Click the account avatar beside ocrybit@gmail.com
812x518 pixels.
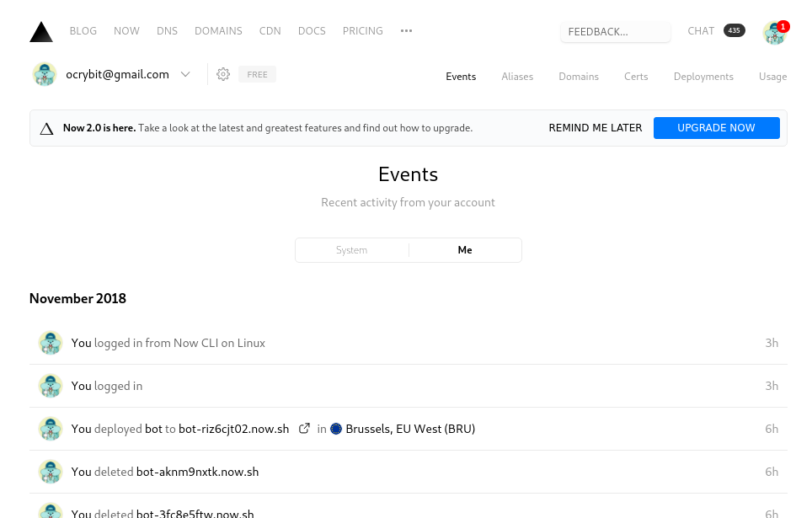coord(45,74)
